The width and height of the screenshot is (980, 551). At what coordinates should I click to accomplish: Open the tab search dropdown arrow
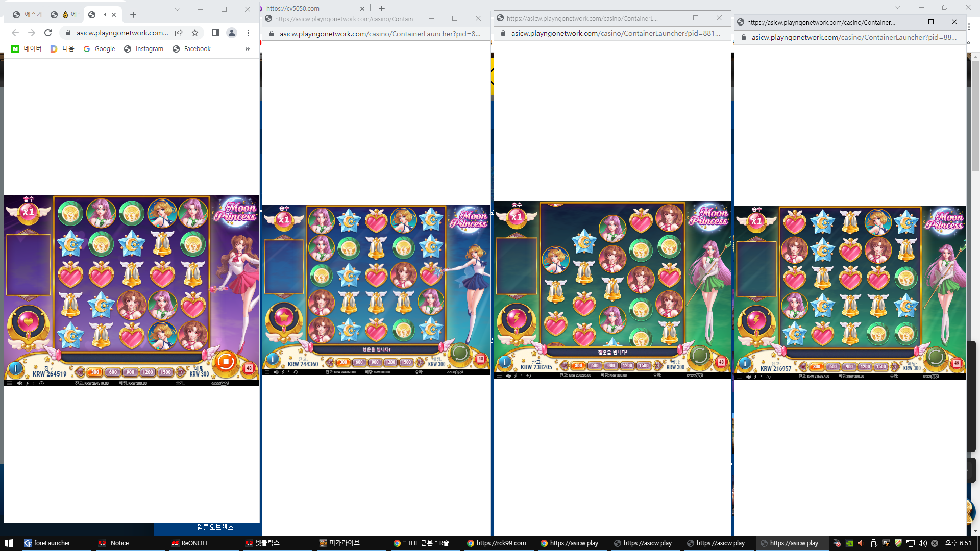pyautogui.click(x=177, y=9)
